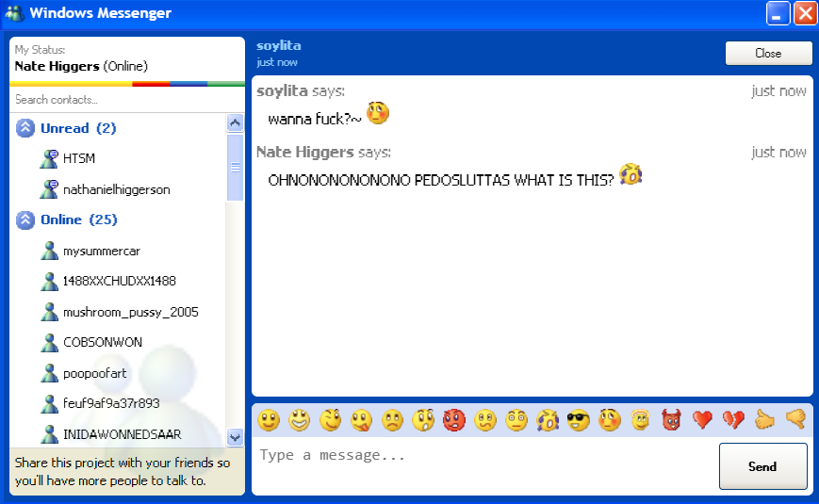Viewport: 819px width, 504px height.
Task: Collapse the Online contacts group
Action: point(25,219)
